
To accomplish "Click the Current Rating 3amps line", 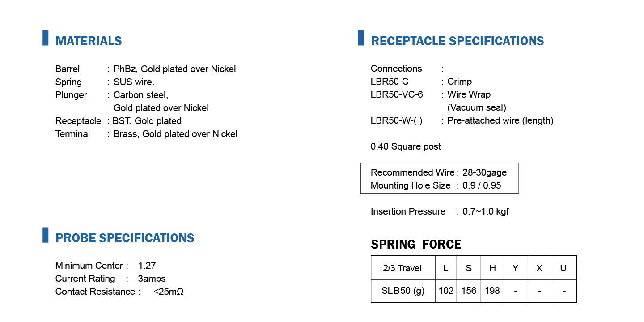I will point(110,279).
